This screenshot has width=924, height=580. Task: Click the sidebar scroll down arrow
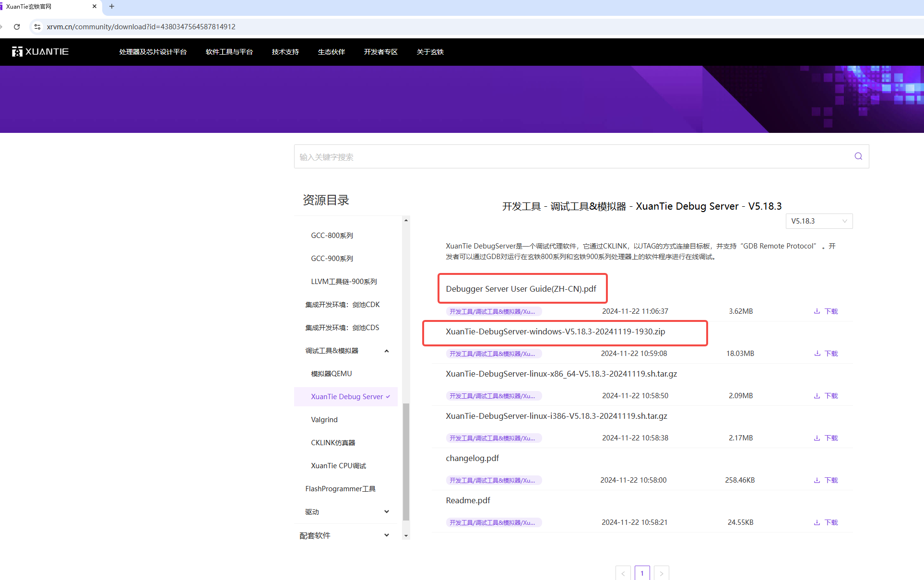[x=406, y=536]
